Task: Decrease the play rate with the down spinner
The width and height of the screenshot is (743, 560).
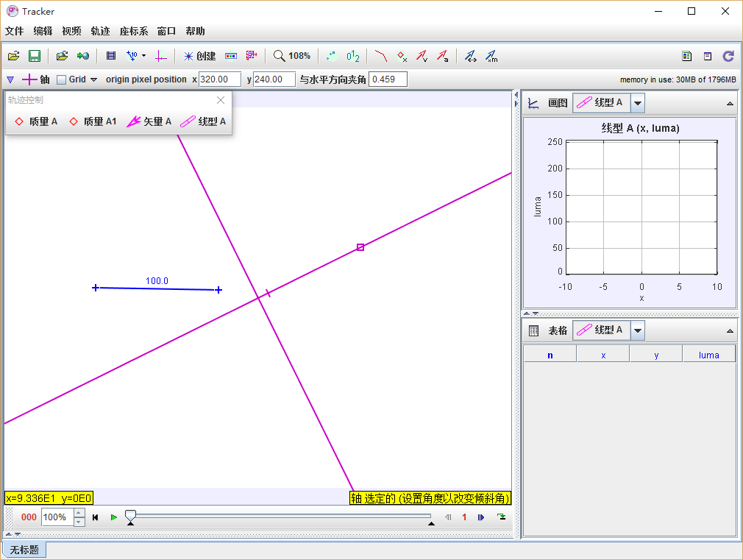Action: pos(79,522)
